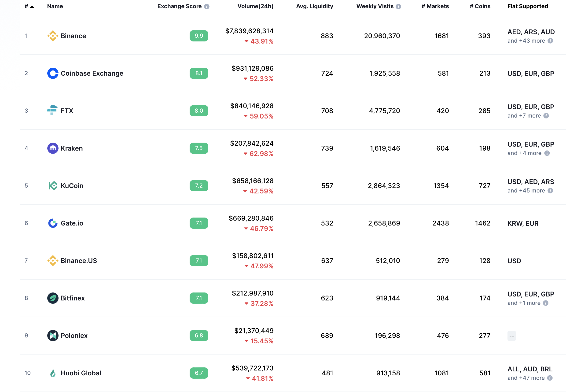Click the FTX logo icon
Screen dimensions: 566x392
(52, 110)
